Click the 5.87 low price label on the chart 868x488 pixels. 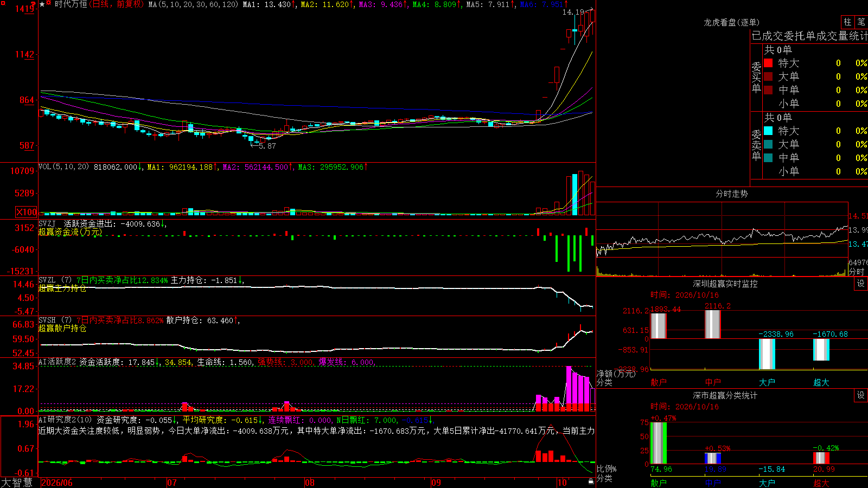tap(267, 146)
